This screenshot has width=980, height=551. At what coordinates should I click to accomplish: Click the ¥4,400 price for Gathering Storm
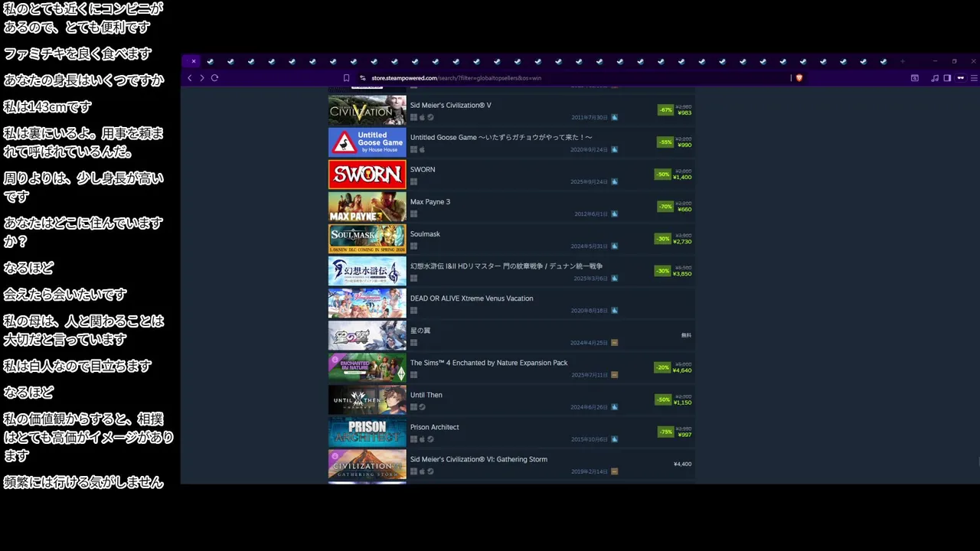coord(682,464)
